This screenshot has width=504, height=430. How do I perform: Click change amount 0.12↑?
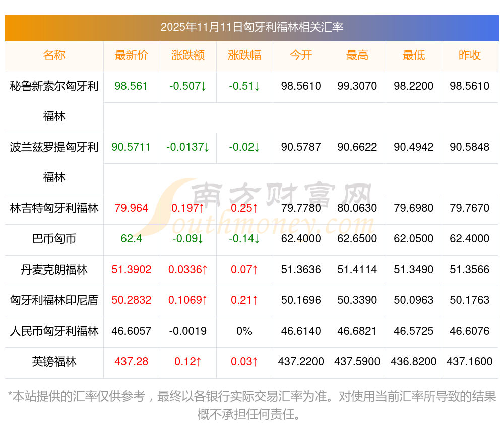188,362
